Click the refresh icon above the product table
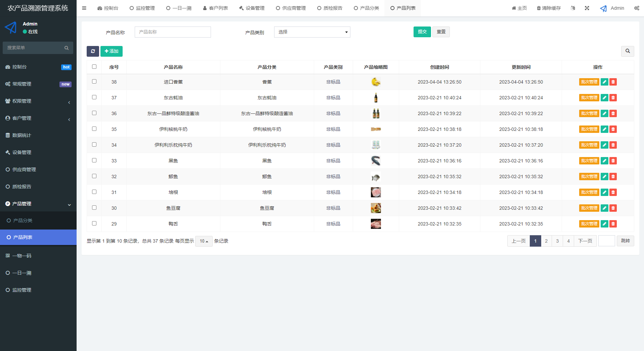Screen dimensions: 644x351 click(93, 51)
